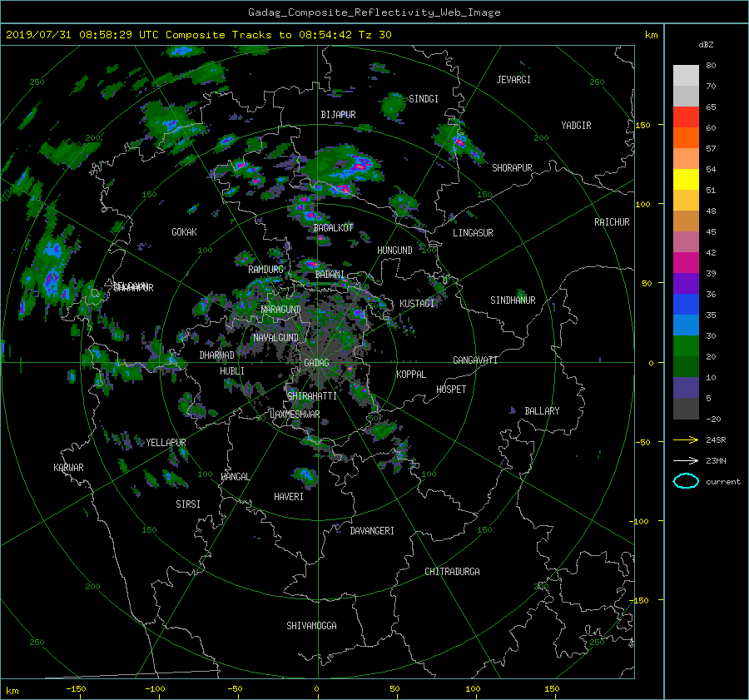Click the YADGIR city label
The height and width of the screenshot is (700, 749).
(x=576, y=126)
